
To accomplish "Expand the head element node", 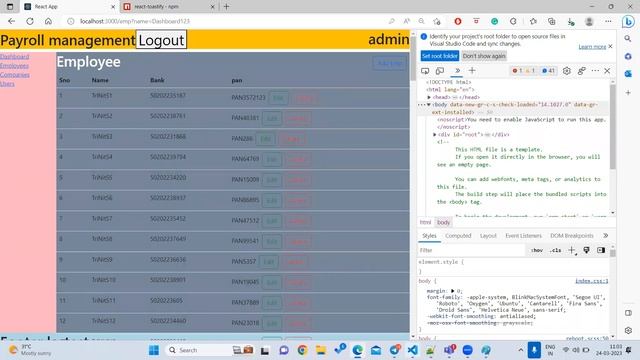I will click(429, 97).
